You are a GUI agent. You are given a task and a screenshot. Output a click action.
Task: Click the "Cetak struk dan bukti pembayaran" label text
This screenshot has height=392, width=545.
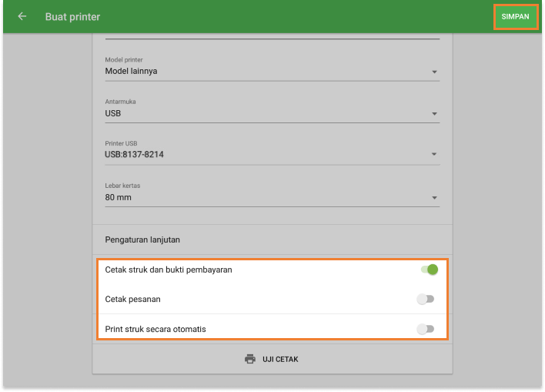click(x=168, y=270)
